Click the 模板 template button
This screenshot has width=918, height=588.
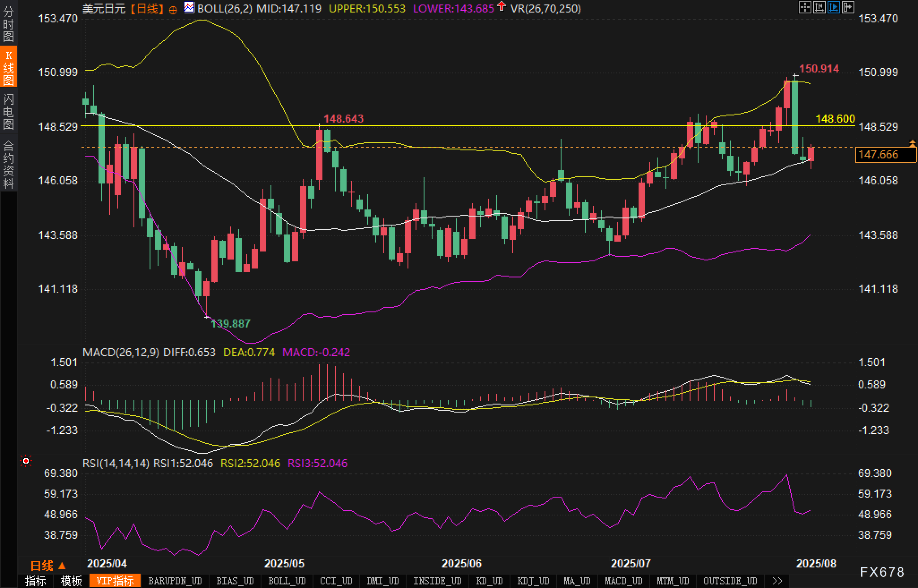click(71, 581)
